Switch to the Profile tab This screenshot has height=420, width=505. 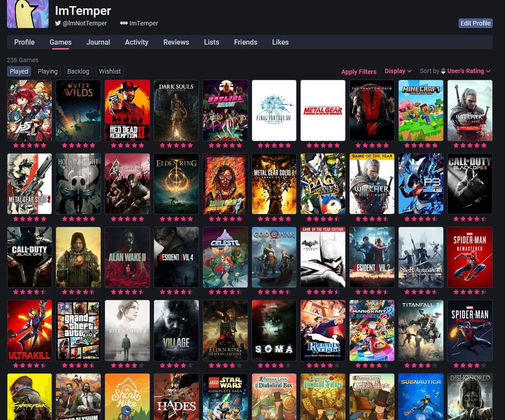pos(24,42)
